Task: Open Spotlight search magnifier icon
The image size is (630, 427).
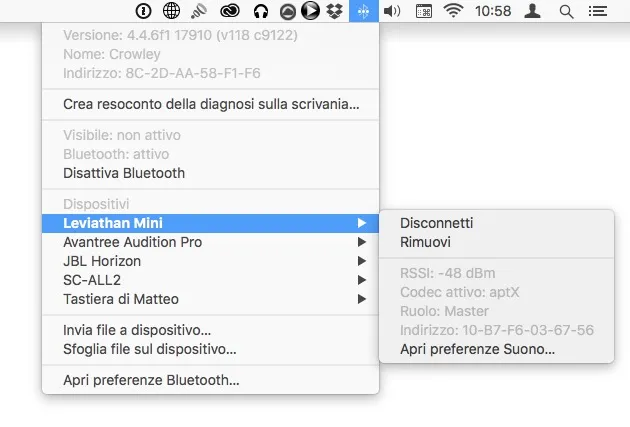Action: [566, 12]
